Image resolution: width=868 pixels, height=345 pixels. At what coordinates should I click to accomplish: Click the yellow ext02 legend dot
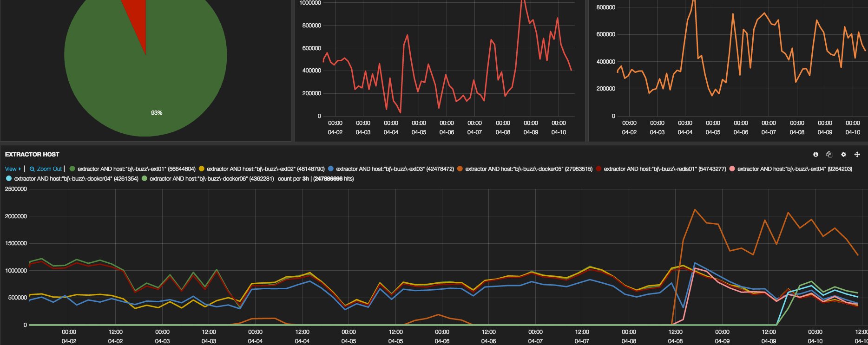pos(202,169)
